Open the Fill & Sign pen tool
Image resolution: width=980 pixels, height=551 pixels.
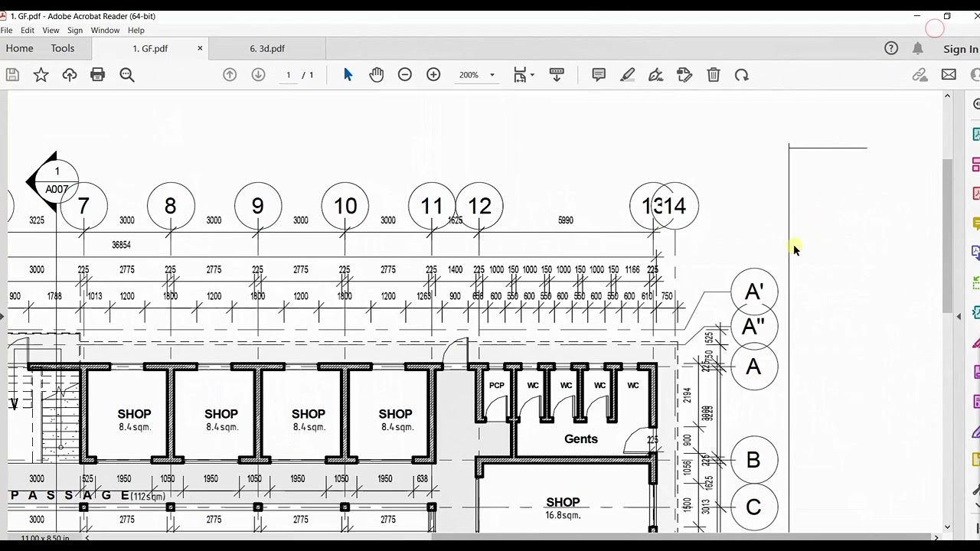(x=656, y=75)
